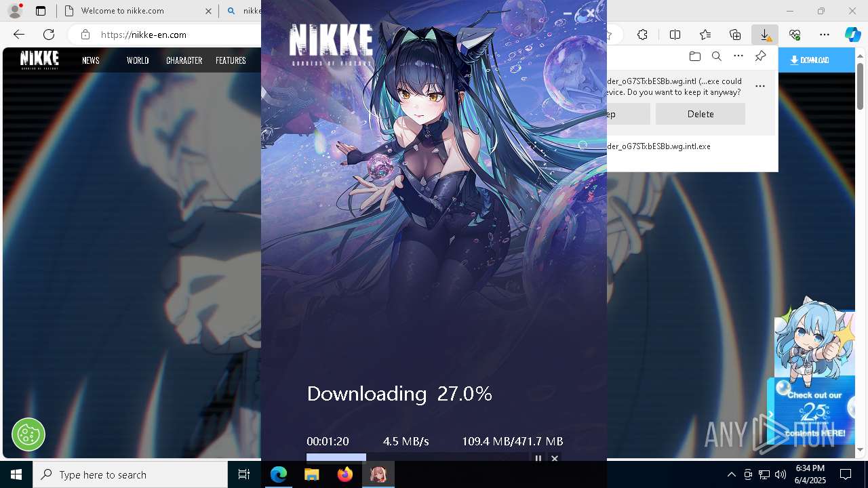Screen dimensions: 868x488
Task: Search downloads in the flyout
Action: pyautogui.click(x=716, y=56)
